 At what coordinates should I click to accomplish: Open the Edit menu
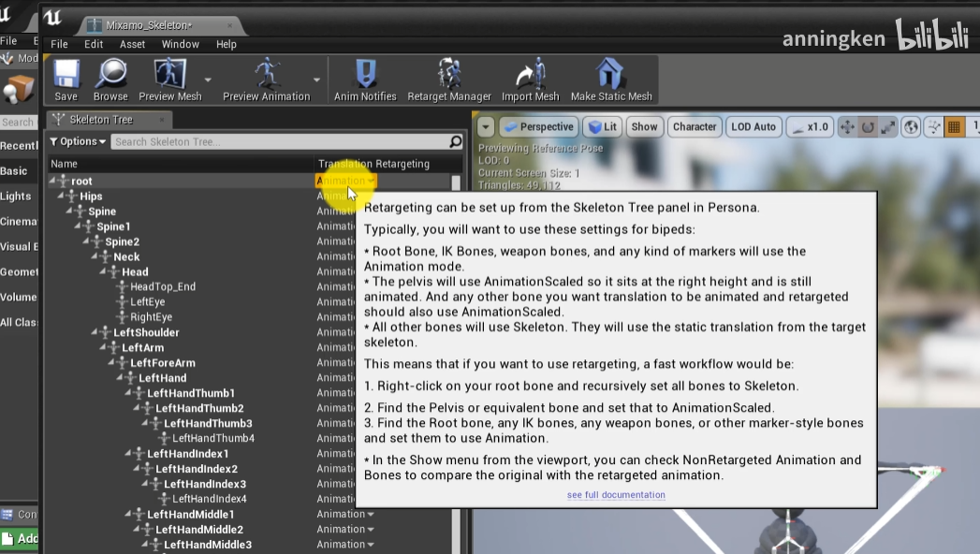click(x=94, y=44)
